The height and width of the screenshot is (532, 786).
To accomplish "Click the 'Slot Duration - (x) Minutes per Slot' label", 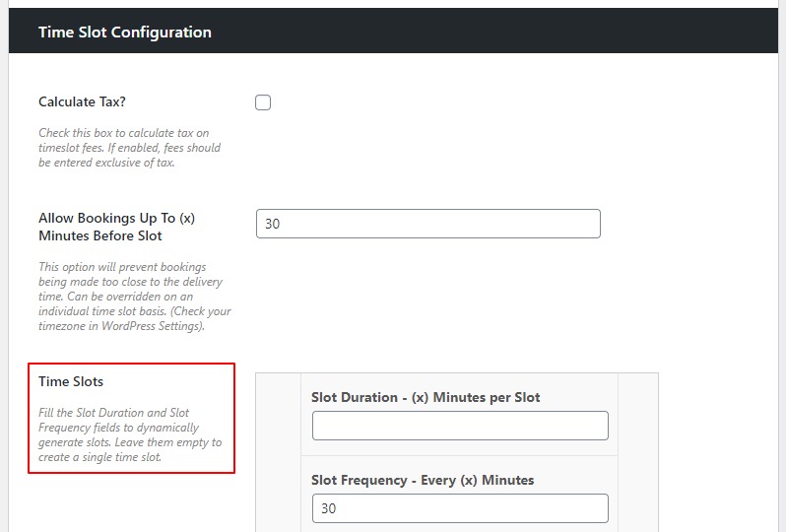I will [426, 397].
